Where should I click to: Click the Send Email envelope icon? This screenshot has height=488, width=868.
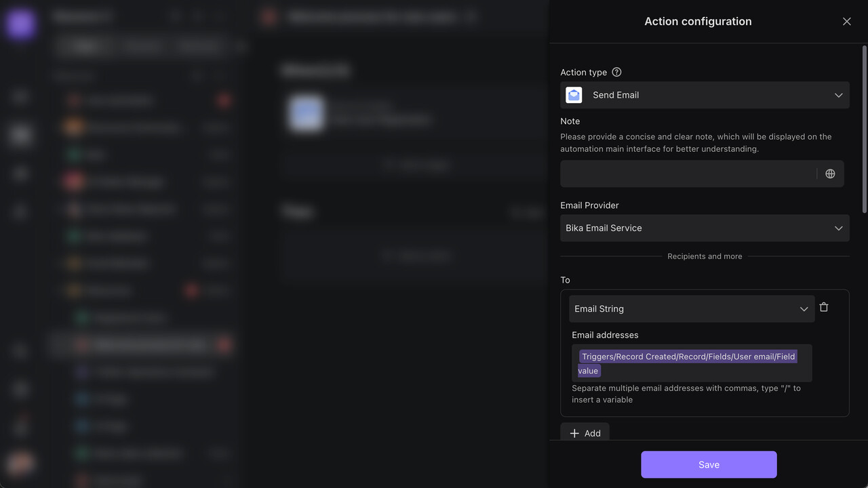pos(574,95)
